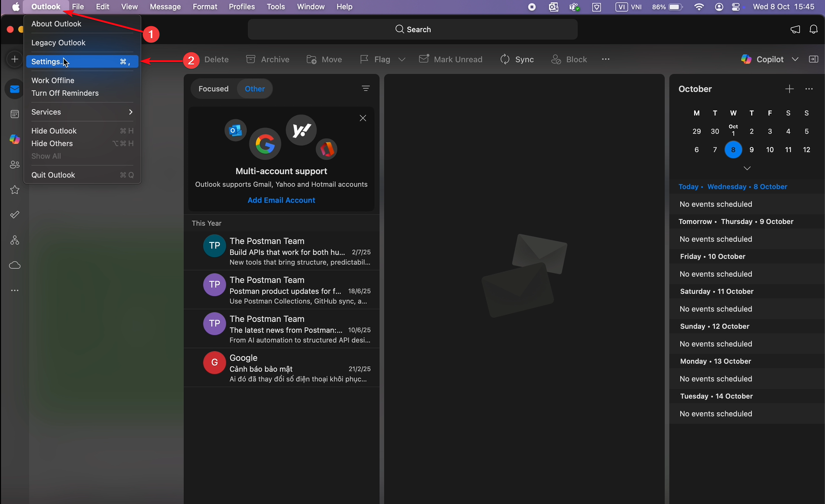Expand the Copilot dropdown chevron
The image size is (825, 504).
click(x=795, y=59)
